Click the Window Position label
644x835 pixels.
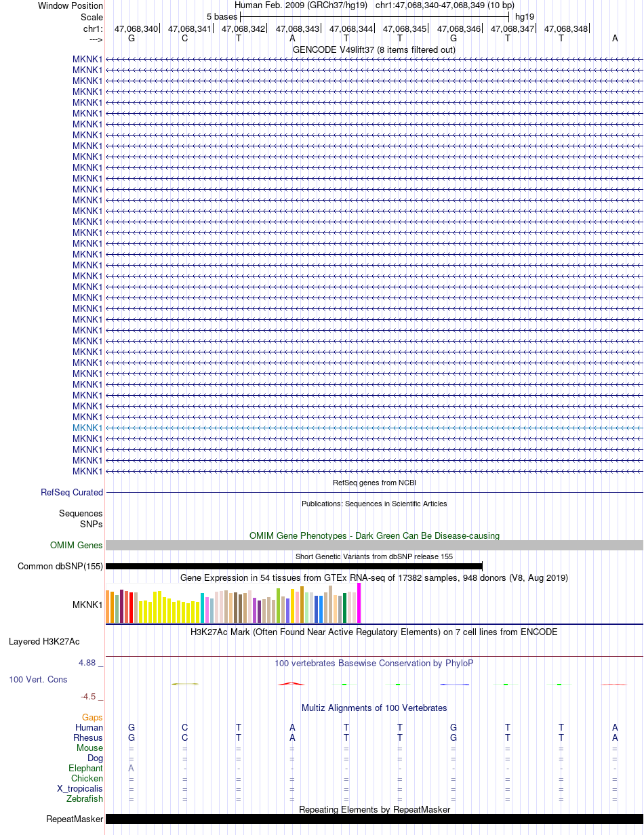(x=71, y=5)
